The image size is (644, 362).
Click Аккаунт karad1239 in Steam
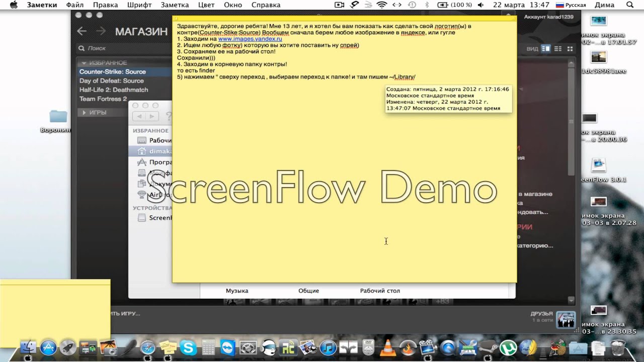pyautogui.click(x=549, y=17)
